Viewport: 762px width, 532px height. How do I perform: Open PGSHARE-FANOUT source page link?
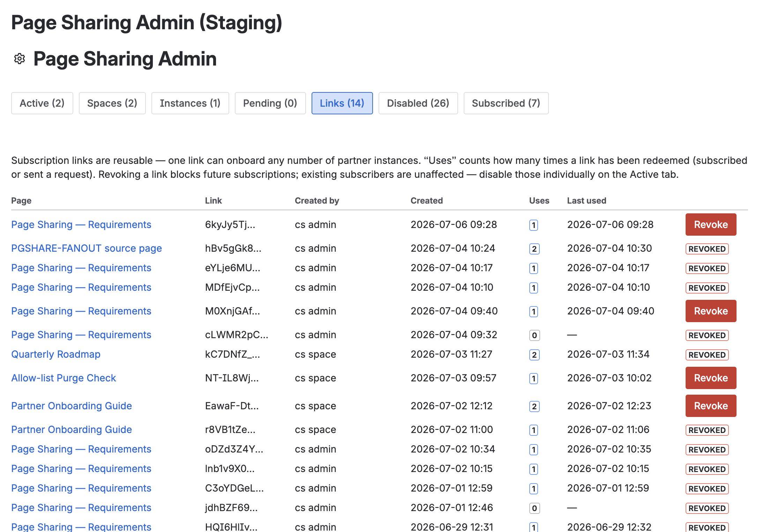(87, 248)
